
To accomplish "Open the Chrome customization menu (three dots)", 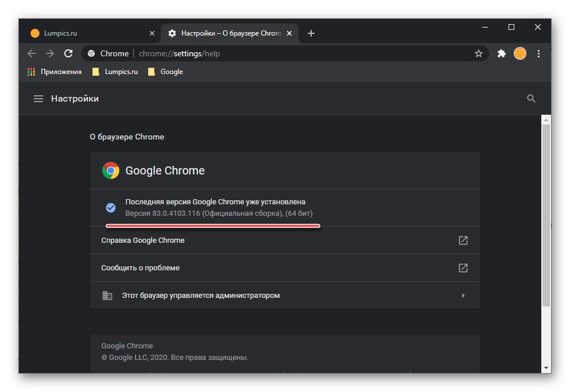I will tap(538, 53).
